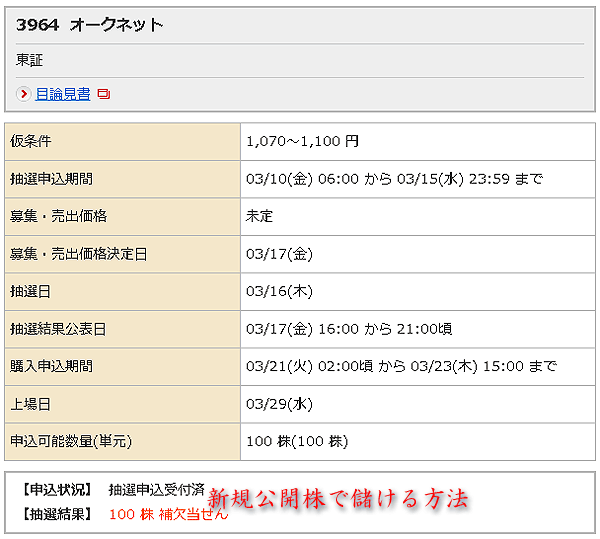Click the 抽選申込期間 row label
600x539 pixels.
click(51, 179)
